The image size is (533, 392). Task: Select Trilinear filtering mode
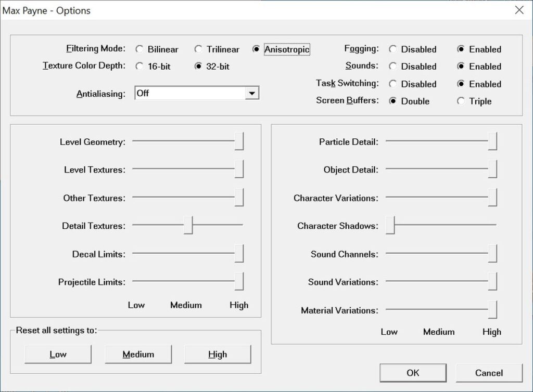click(217, 49)
